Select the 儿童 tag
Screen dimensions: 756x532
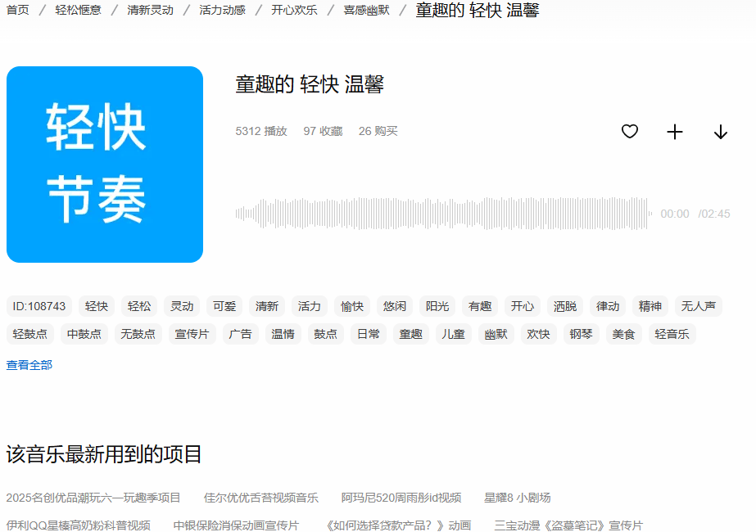(x=453, y=335)
